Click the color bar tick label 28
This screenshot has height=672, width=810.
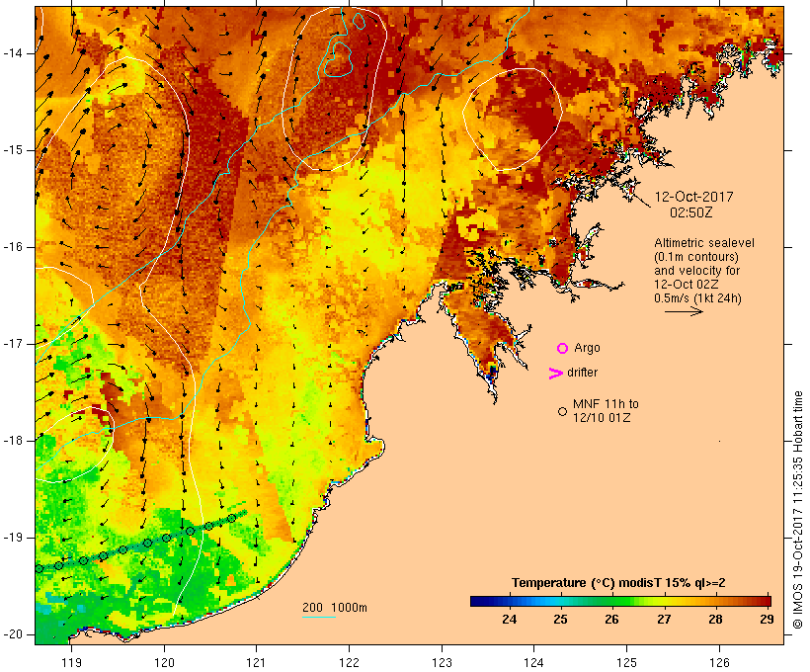coord(715,619)
